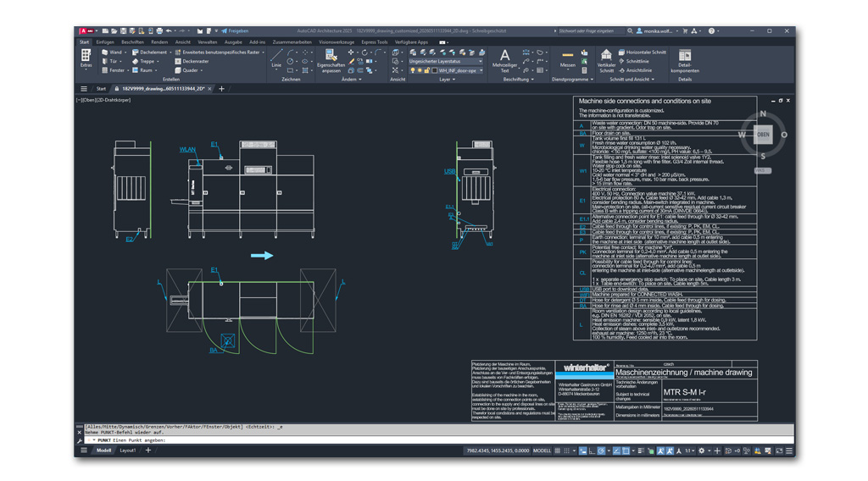Select the Raum space tool
The width and height of the screenshot is (868, 481).
pyautogui.click(x=142, y=70)
